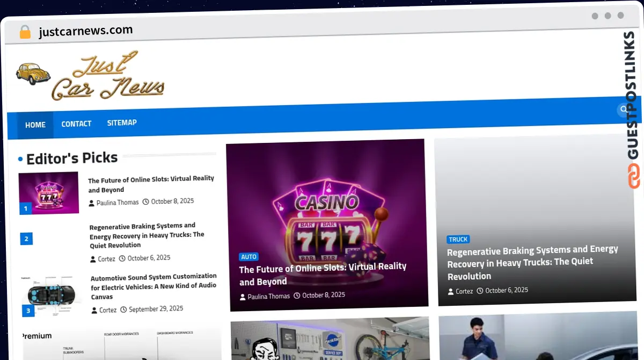The width and height of the screenshot is (644, 360).
Task: Open the Sitemap menu item
Action: (122, 123)
